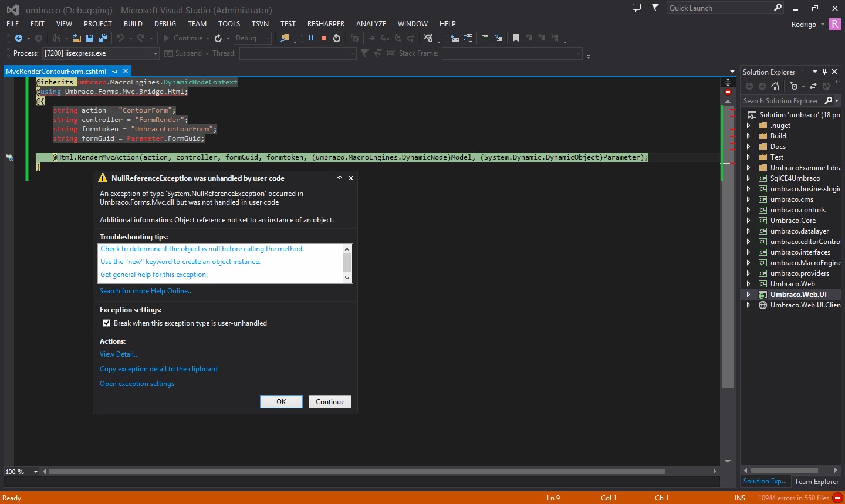Screen dimensions: 845x504
Task: Click the bookmark icon in the toolbar
Action: click(x=516, y=38)
